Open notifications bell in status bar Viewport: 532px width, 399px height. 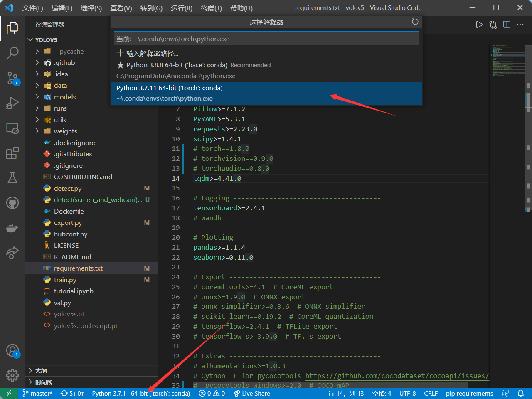click(521, 393)
